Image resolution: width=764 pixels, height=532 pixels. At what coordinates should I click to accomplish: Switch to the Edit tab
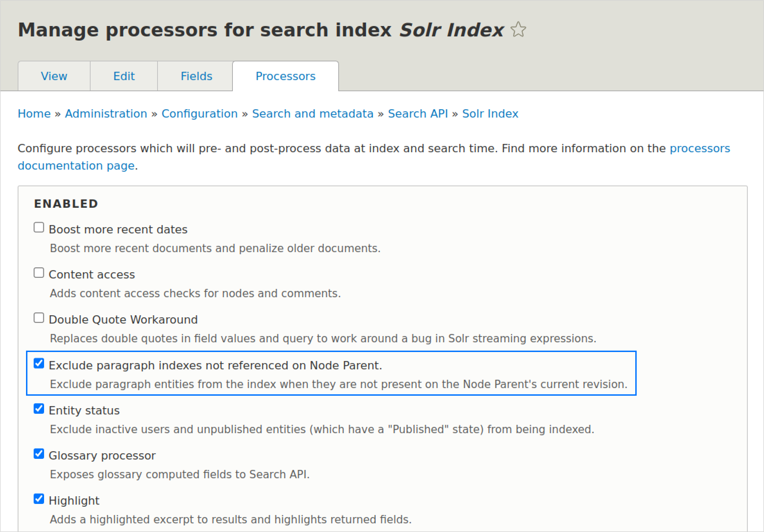[124, 76]
